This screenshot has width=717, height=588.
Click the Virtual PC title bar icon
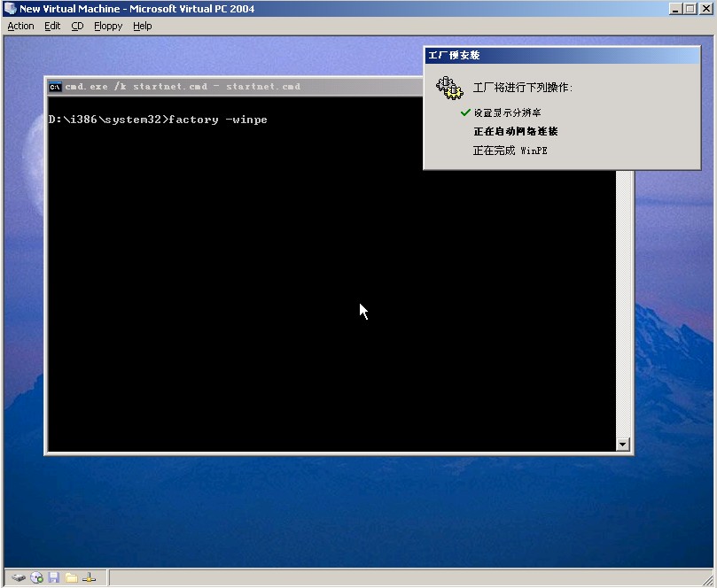click(10, 9)
